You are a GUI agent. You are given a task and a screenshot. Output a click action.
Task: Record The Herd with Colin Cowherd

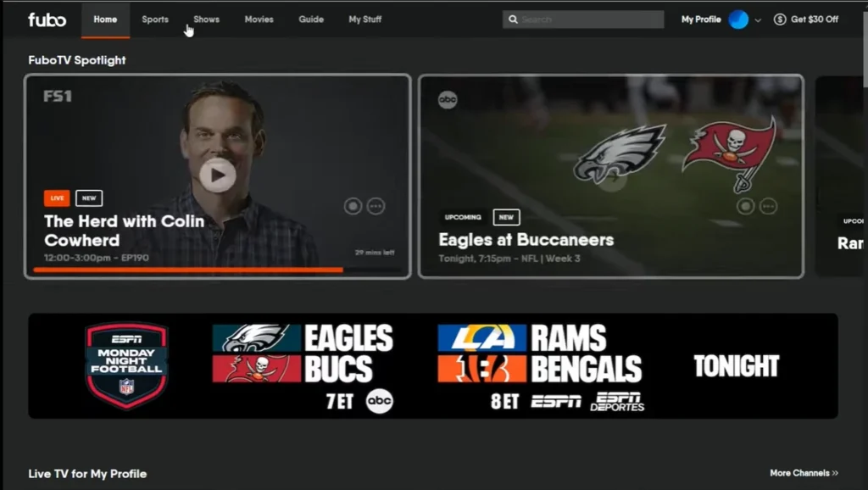pyautogui.click(x=353, y=206)
